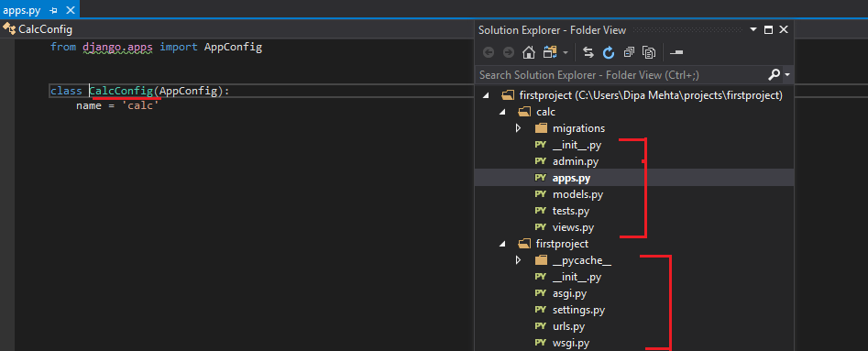Collapse the calc folder arrow
The height and width of the screenshot is (351, 868).
pyautogui.click(x=502, y=112)
